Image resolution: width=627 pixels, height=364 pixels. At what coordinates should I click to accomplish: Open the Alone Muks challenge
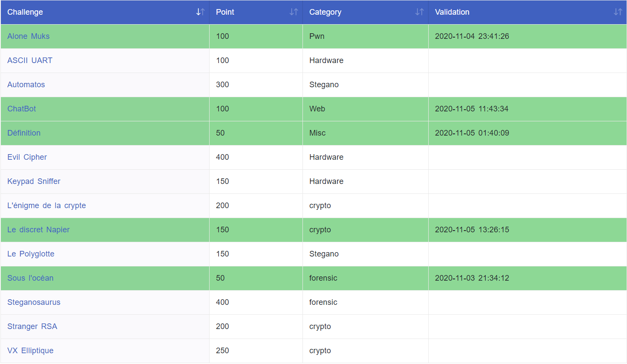pyautogui.click(x=29, y=36)
